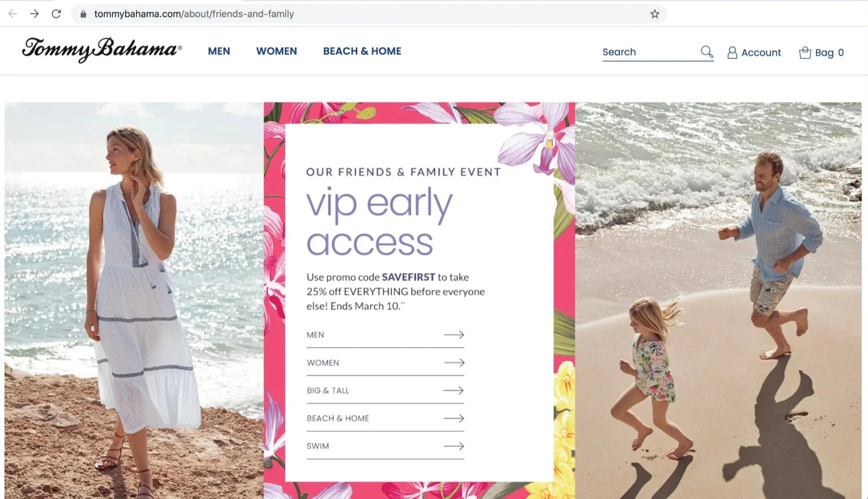Screen dimensions: 868x499
Task: Click the padlock site security icon
Action: [83, 14]
